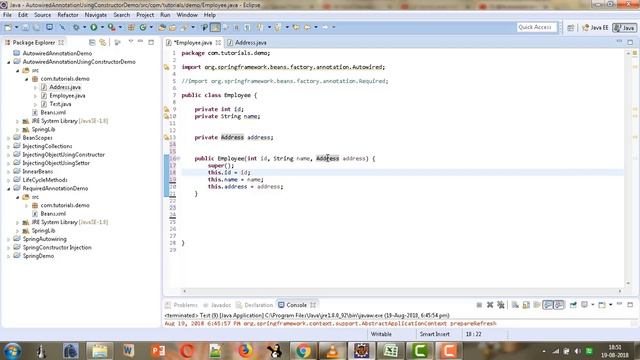Screen dimensions: 640x360
Task: Click Pin Console icon
Action: (573, 305)
